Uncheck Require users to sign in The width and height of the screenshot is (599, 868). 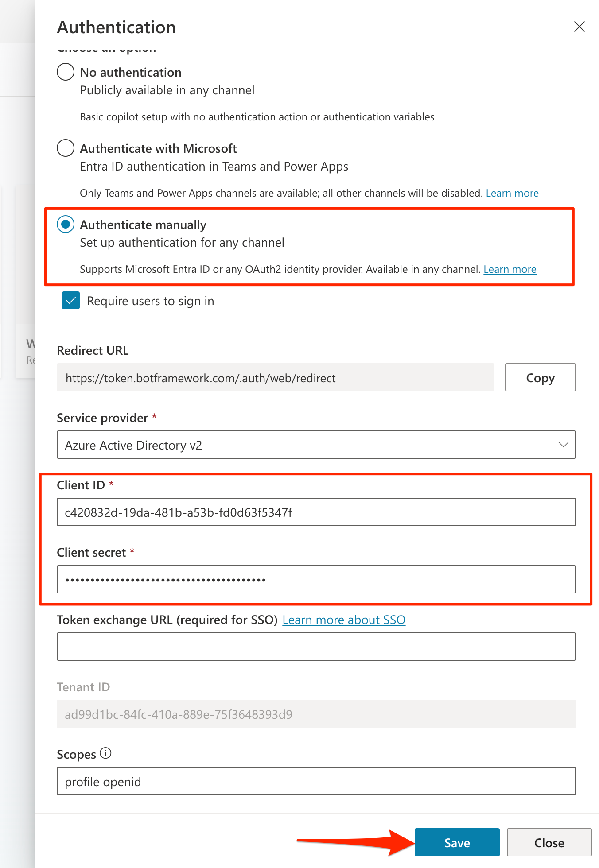click(x=70, y=300)
